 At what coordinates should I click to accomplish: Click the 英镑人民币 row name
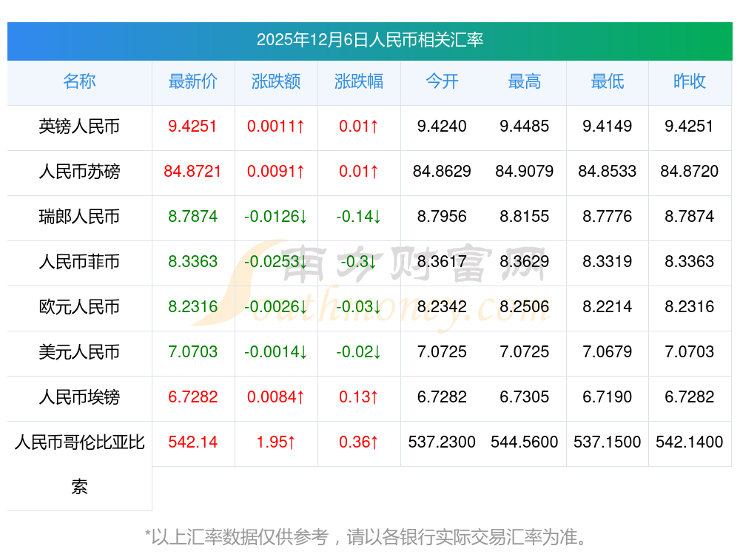coord(79,126)
